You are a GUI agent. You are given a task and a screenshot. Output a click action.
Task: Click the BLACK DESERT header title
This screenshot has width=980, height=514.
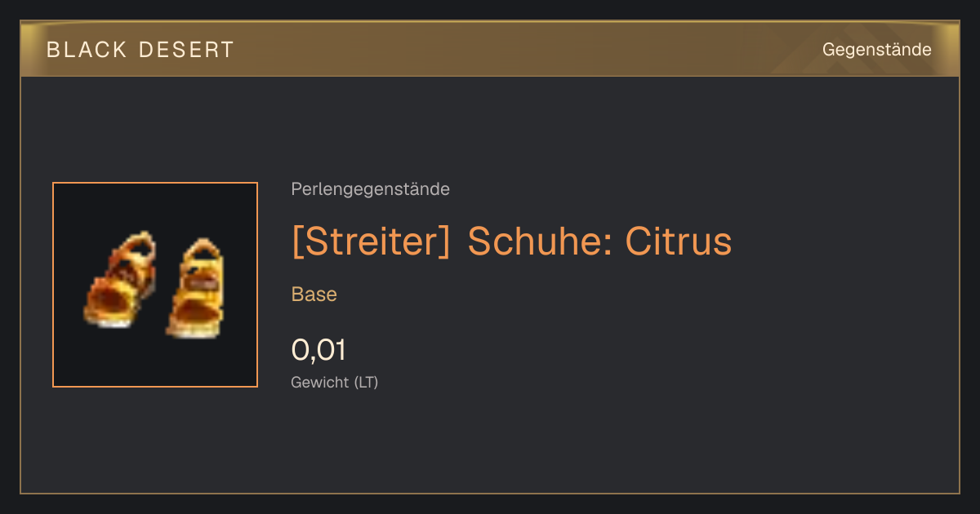(140, 50)
